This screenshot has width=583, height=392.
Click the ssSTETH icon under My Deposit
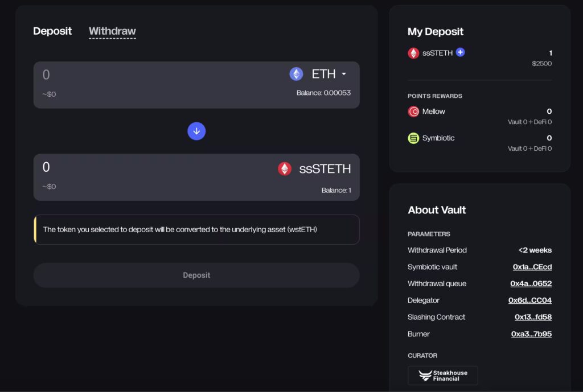[x=413, y=53]
